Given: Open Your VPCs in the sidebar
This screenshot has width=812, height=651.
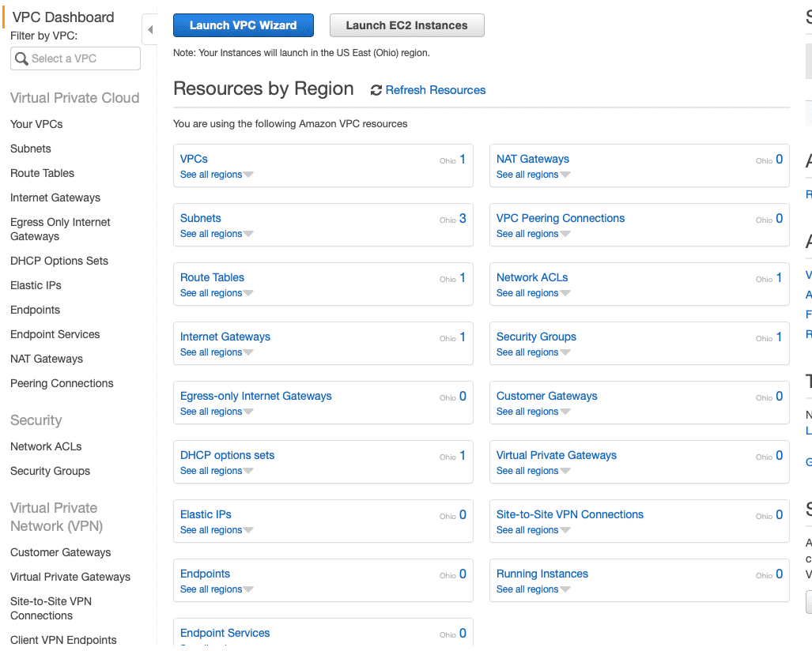Looking at the screenshot, I should coord(36,124).
